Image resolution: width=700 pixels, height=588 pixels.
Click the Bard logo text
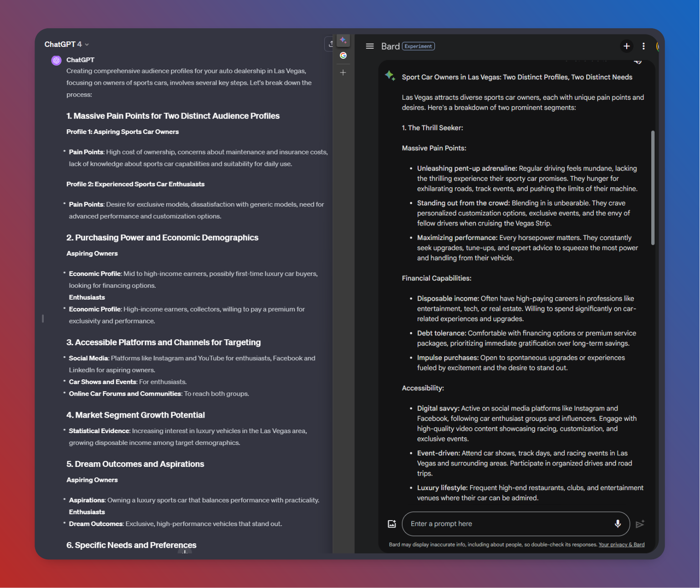tap(390, 46)
